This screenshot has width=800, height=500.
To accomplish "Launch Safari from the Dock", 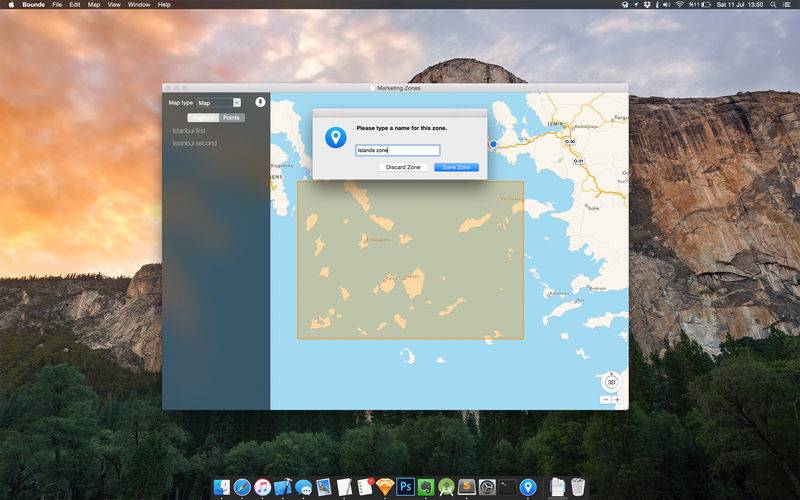I will tap(242, 487).
